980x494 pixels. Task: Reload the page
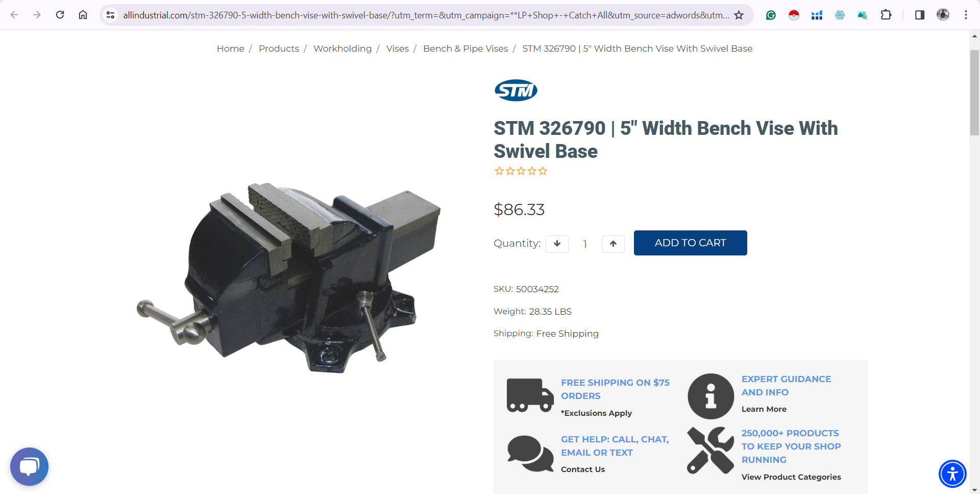(x=60, y=15)
